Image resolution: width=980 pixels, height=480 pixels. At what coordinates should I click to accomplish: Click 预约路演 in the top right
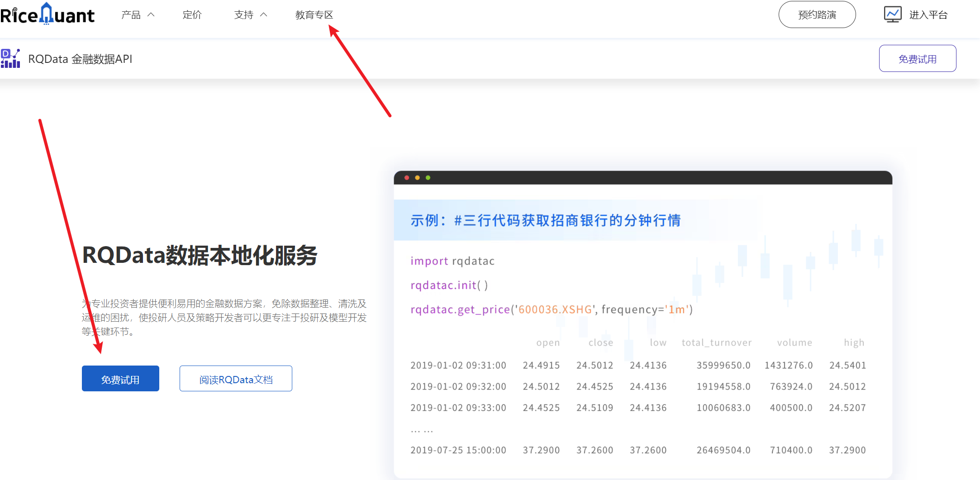pos(817,14)
